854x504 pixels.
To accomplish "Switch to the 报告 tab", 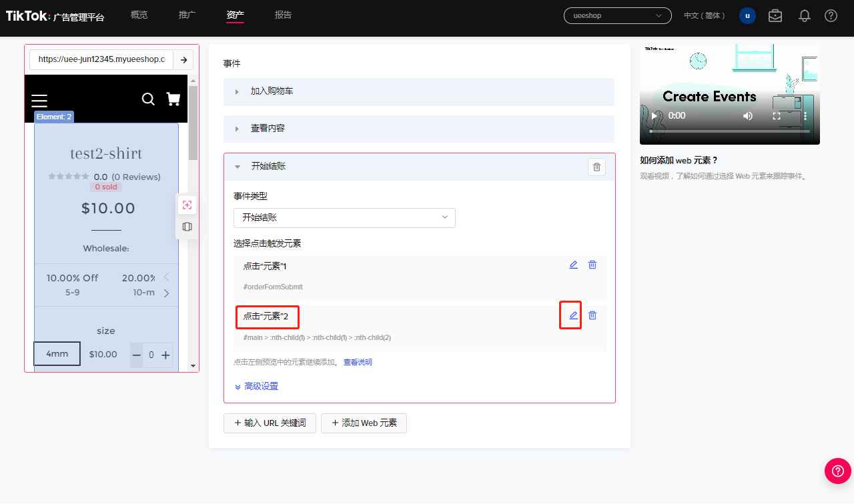I will (x=283, y=15).
